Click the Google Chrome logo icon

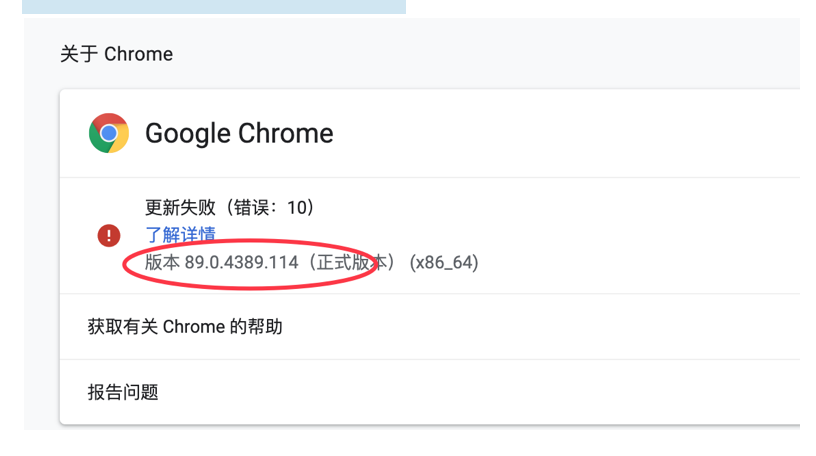109,133
